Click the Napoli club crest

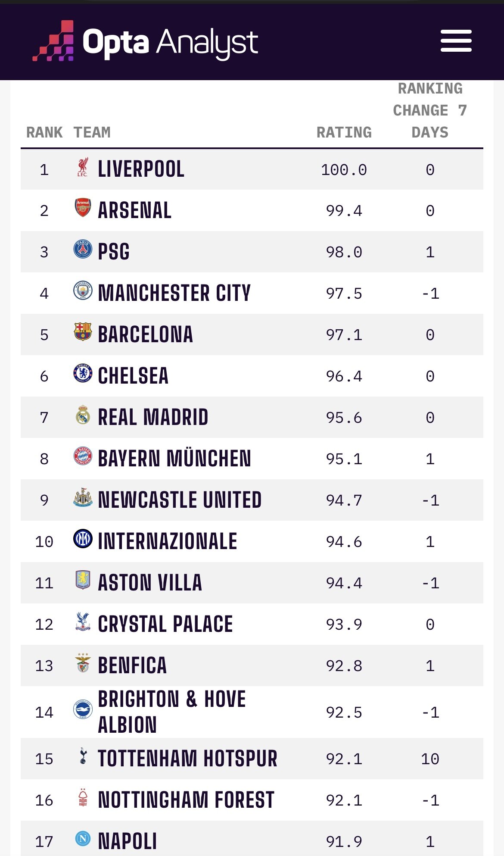coord(83,838)
